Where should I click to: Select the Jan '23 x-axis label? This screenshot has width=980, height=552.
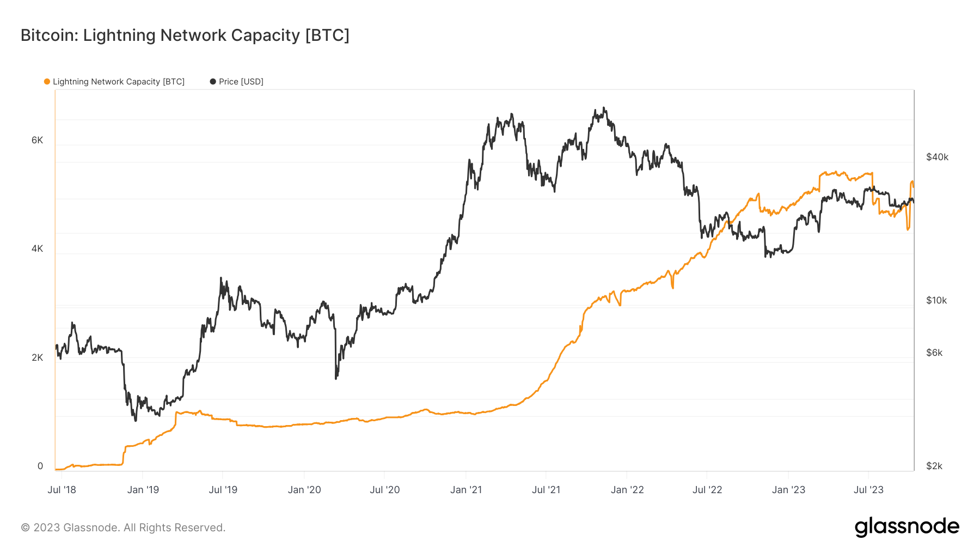(x=788, y=490)
